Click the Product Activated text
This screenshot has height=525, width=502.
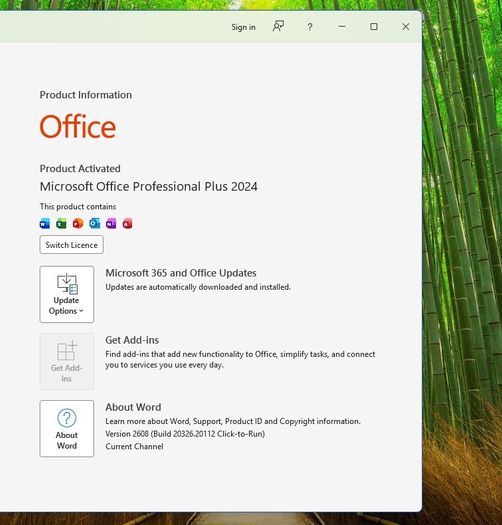[80, 168]
